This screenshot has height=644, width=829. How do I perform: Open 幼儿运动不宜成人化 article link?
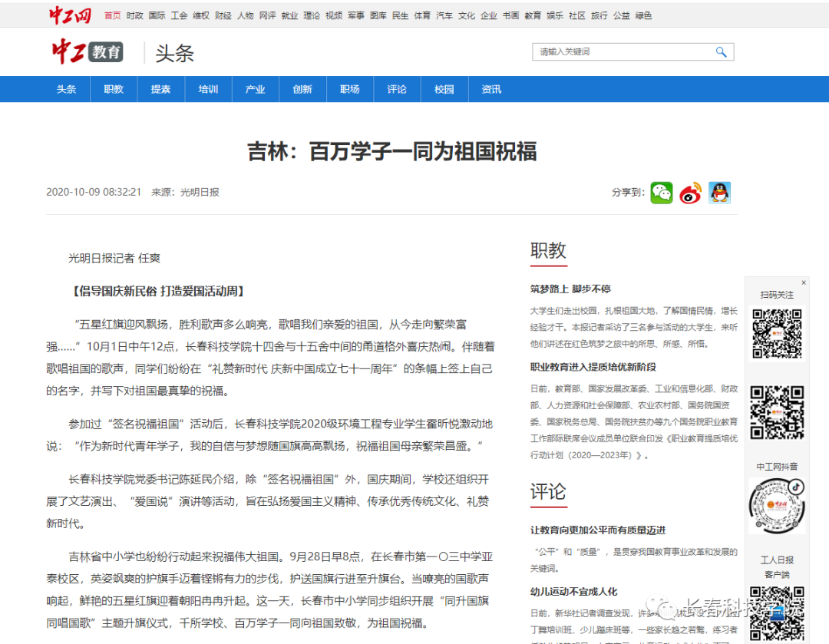tap(573, 592)
